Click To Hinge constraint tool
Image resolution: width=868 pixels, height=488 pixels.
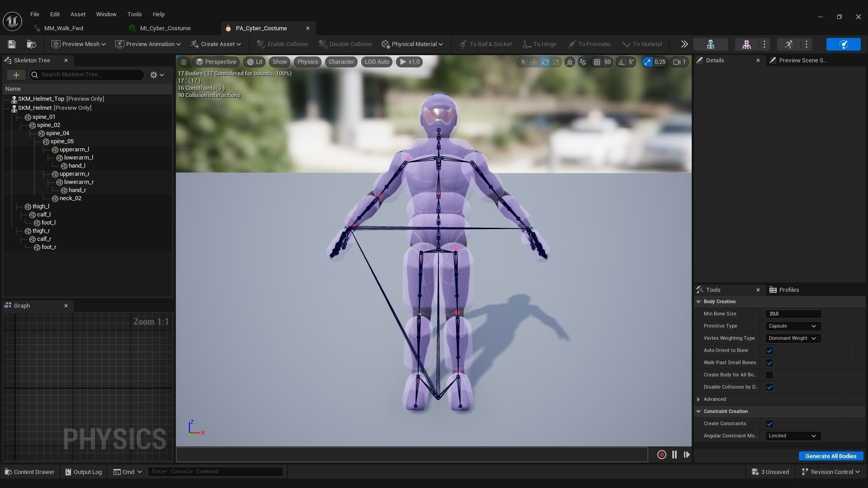[x=539, y=44]
